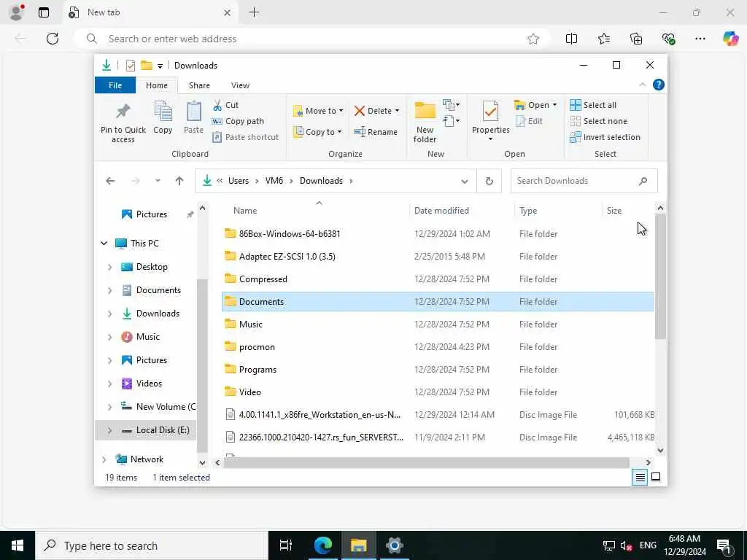Sort by Size column header
747x560 pixels.
[x=628, y=211]
